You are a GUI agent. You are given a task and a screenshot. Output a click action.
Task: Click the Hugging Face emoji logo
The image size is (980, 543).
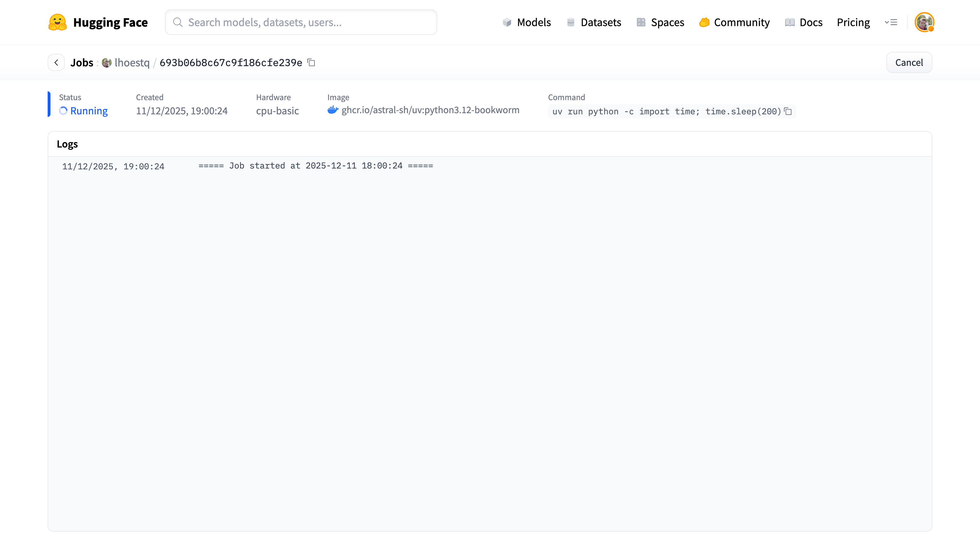(x=58, y=22)
